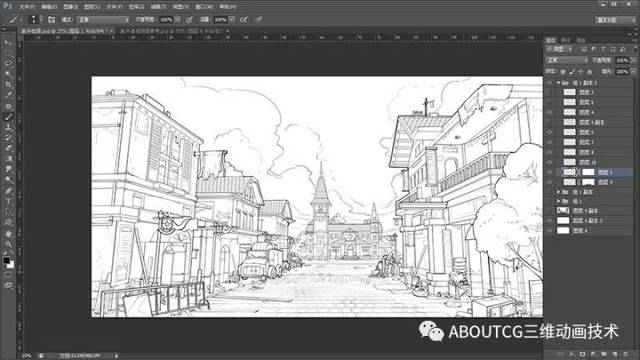Select the Move tool in toolbox
The height and width of the screenshot is (360, 640).
pos(8,42)
